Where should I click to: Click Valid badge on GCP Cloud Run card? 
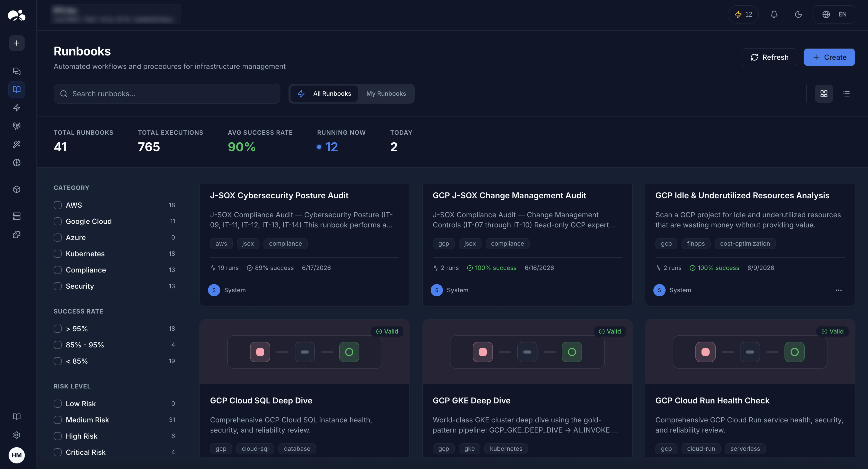point(833,331)
